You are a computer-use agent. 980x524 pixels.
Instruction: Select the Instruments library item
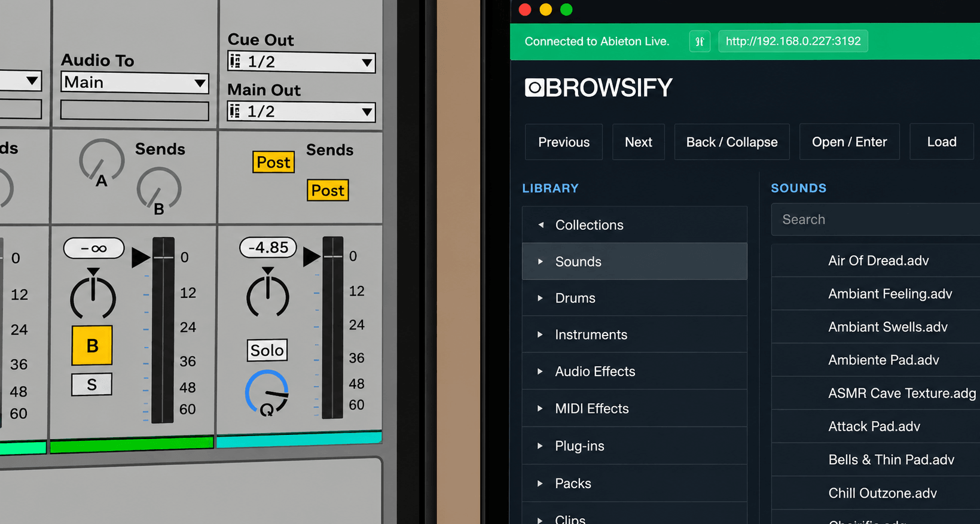634,334
